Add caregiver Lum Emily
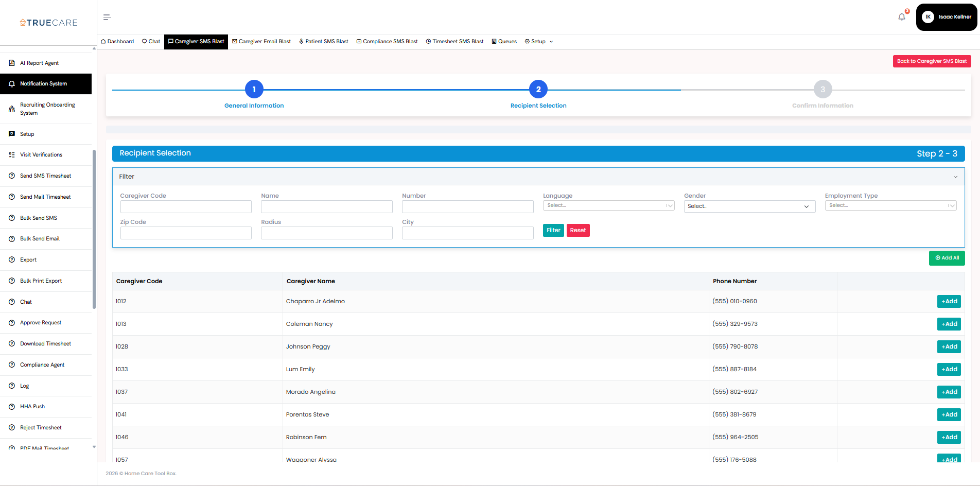 [x=949, y=369]
